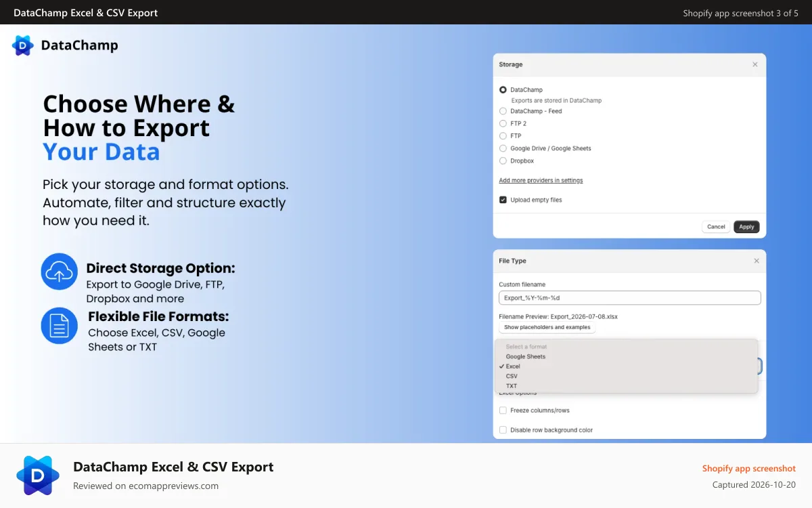Viewport: 812px width, 508px height.
Task: Click the Direct Storage Option heading
Action: pyautogui.click(x=160, y=268)
